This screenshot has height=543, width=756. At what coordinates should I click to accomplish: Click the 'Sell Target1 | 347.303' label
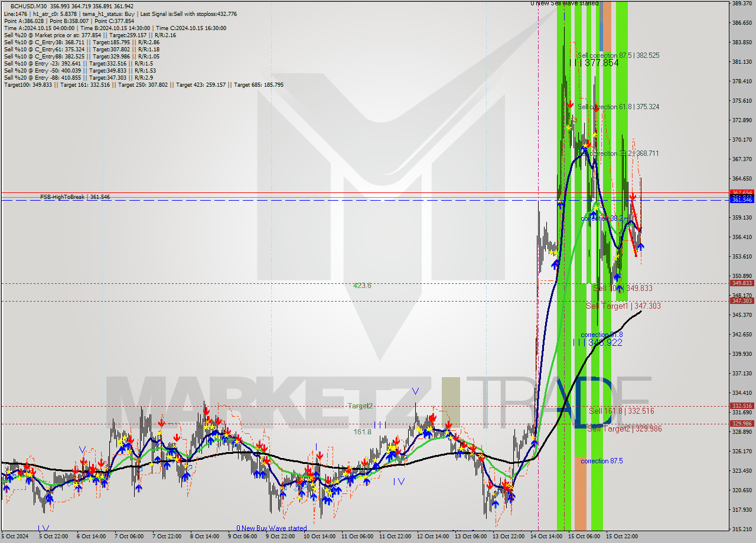click(x=623, y=306)
